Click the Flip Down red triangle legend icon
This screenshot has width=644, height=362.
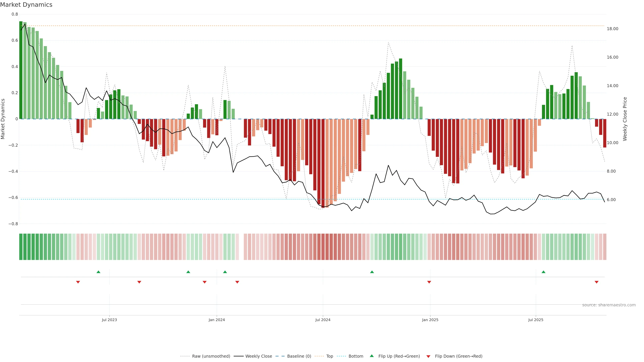428,356
